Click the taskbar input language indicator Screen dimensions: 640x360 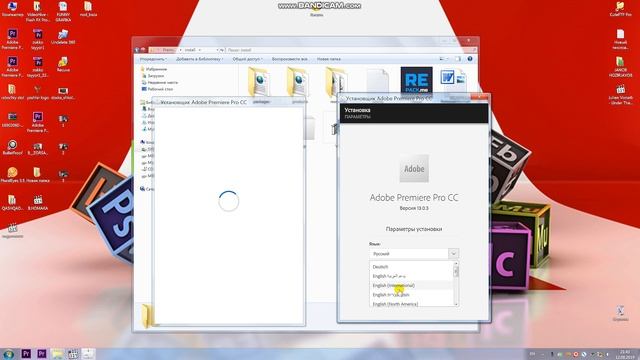[532, 354]
